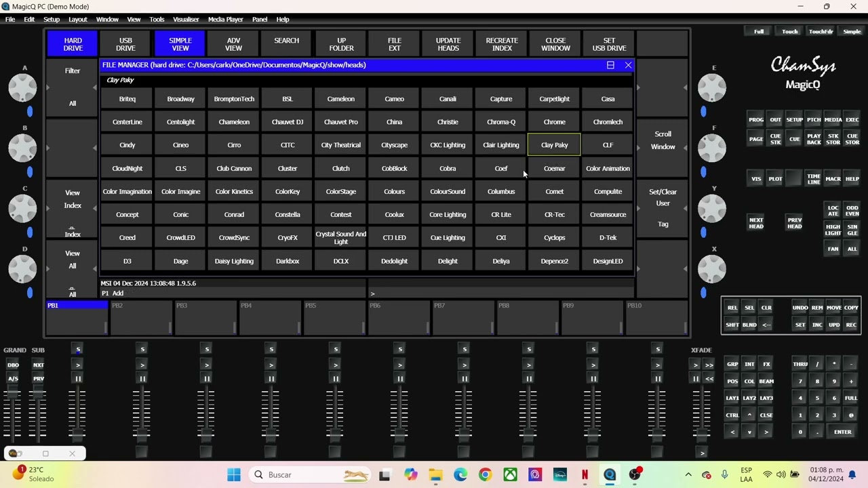Viewport: 868px width, 488px height.
Task: Open the Copilot taskbar icon
Action: pos(410,474)
